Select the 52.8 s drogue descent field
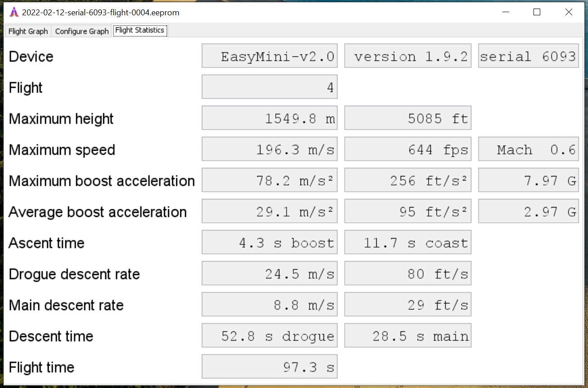Screen dimensions: 588x388 click(x=269, y=336)
